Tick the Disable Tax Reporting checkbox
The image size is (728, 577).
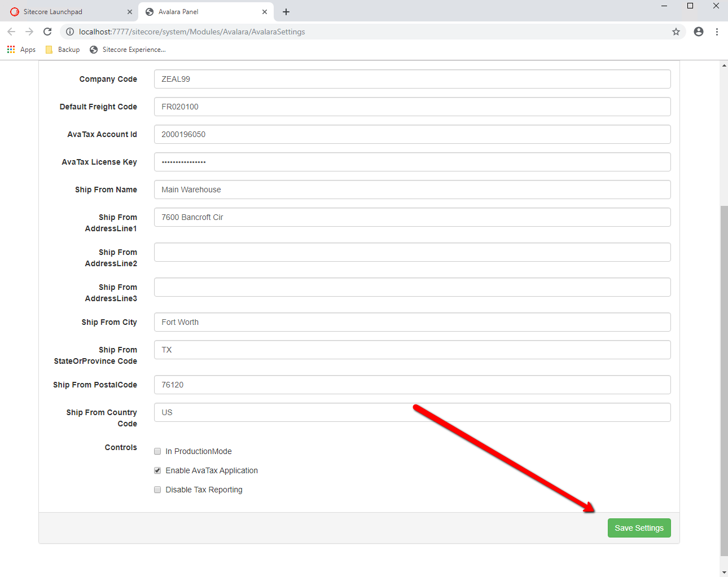tap(157, 490)
